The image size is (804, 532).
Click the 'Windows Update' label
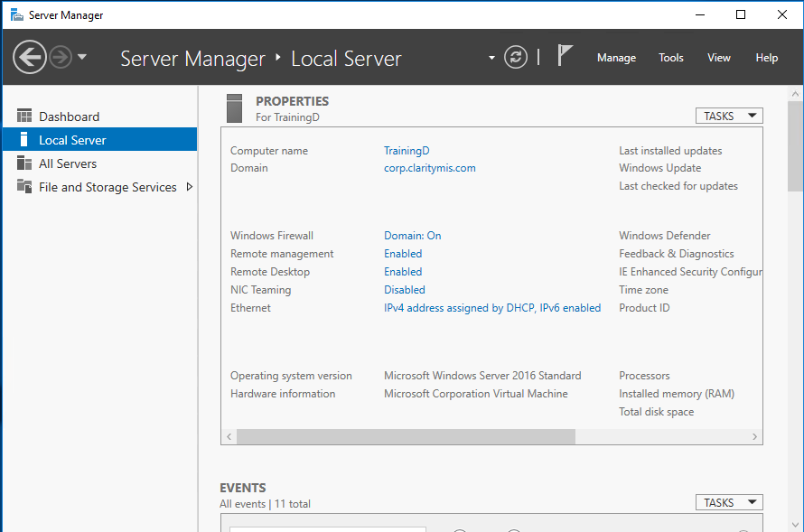[x=660, y=168]
